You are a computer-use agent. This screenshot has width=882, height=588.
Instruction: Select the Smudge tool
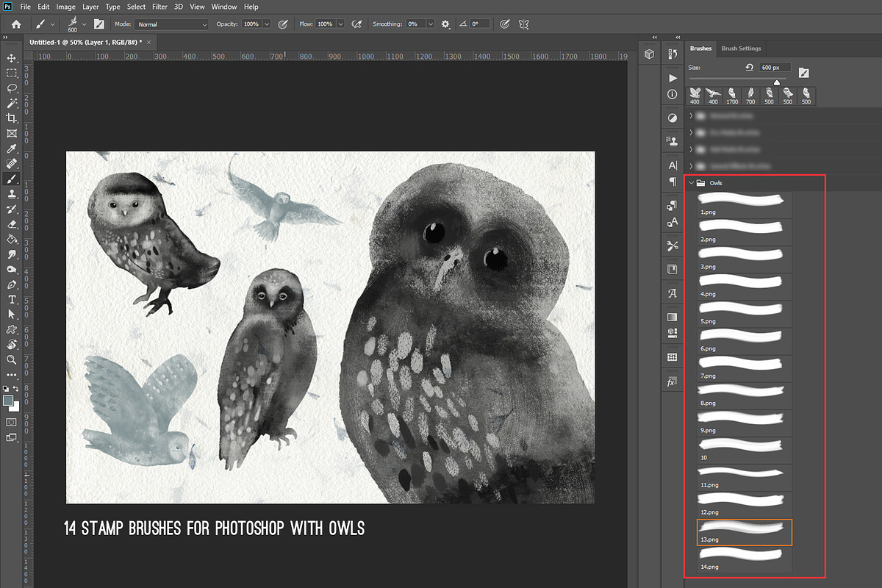click(x=12, y=254)
